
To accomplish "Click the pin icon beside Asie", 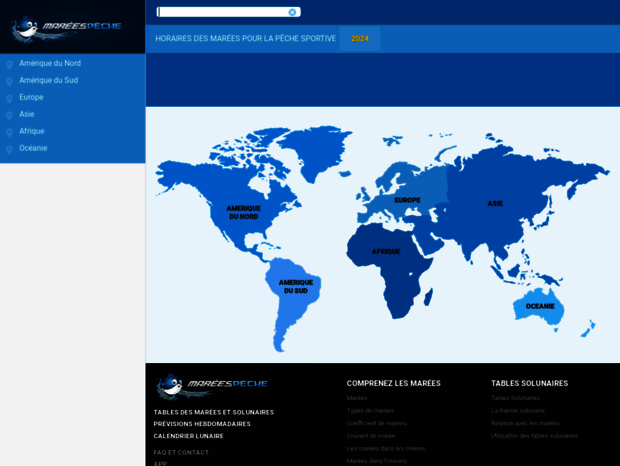I will click(9, 115).
